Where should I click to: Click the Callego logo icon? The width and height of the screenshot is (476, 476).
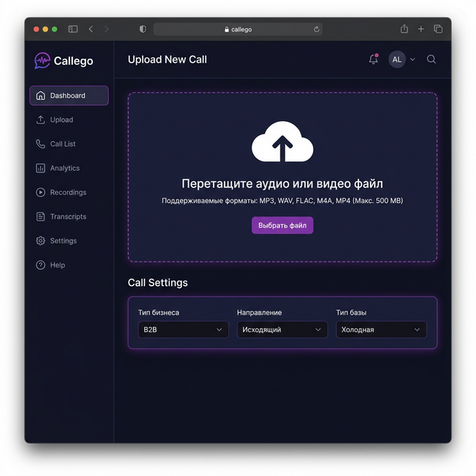[x=42, y=60]
